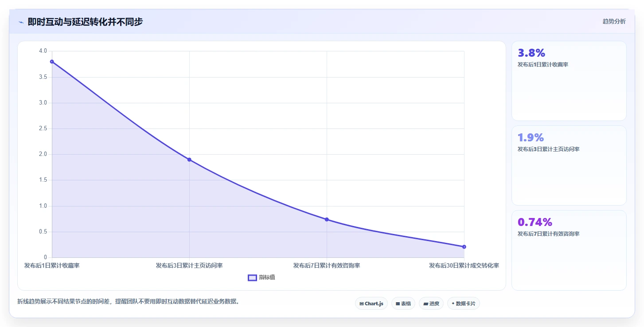The height and width of the screenshot is (327, 644).
Task: Click the y-axis value 2.0
Action: pos(43,154)
